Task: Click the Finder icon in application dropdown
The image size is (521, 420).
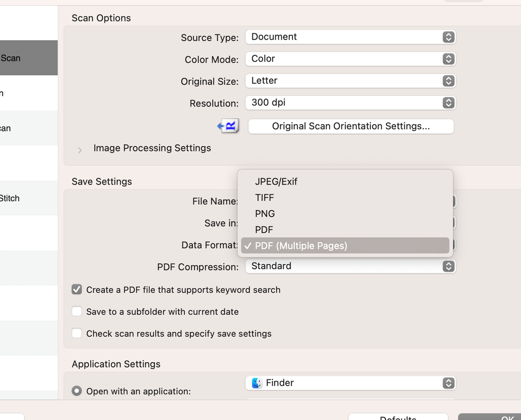Action: (x=257, y=383)
